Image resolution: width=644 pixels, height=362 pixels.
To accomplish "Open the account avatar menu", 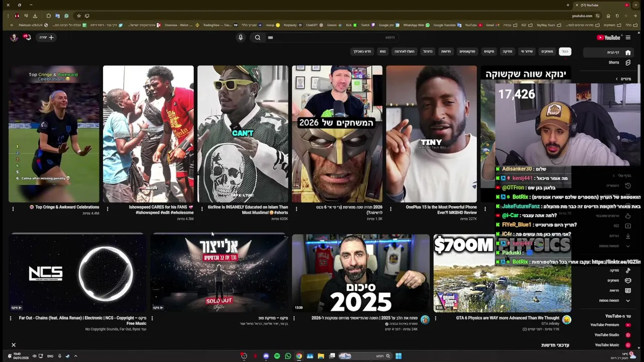I will 14,37.
